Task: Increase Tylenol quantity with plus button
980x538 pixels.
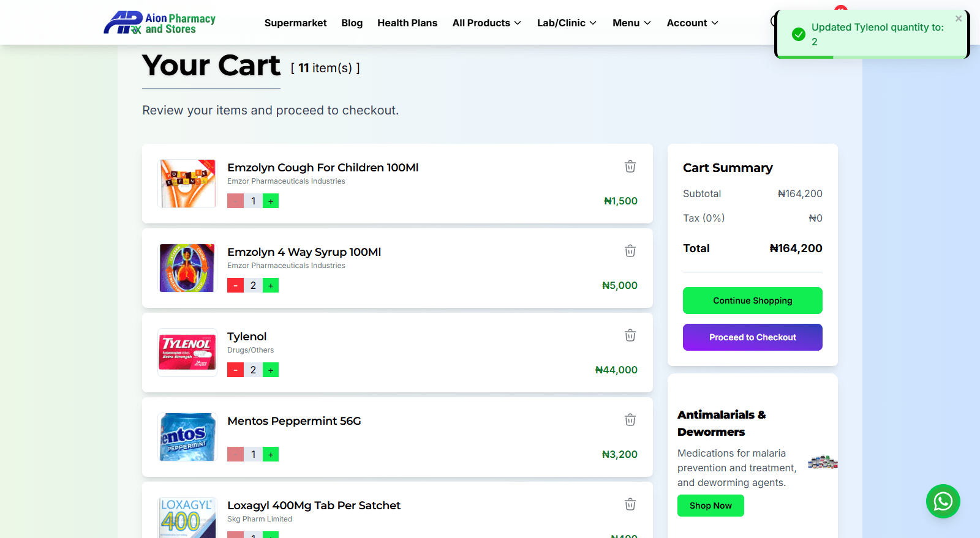Action: [x=271, y=370]
